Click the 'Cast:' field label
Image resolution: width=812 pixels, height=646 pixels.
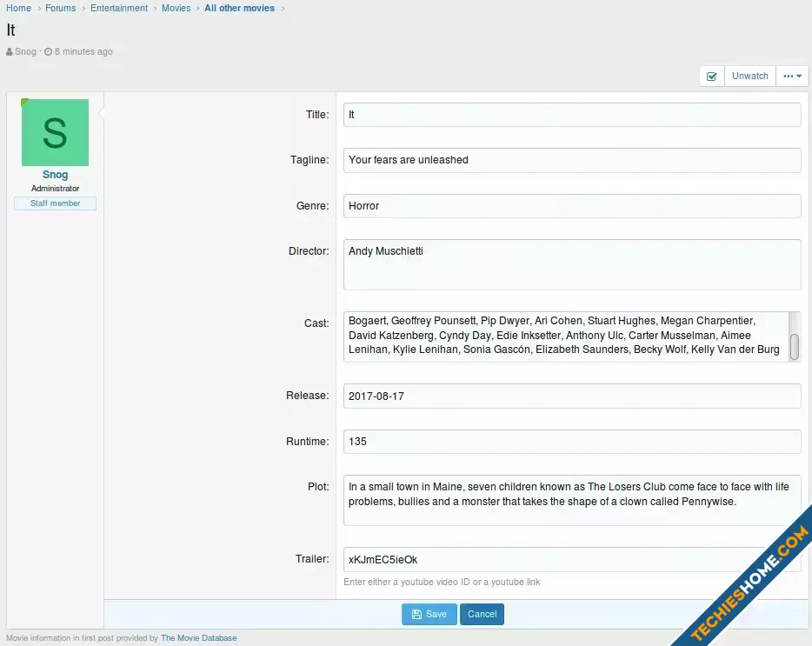point(317,323)
